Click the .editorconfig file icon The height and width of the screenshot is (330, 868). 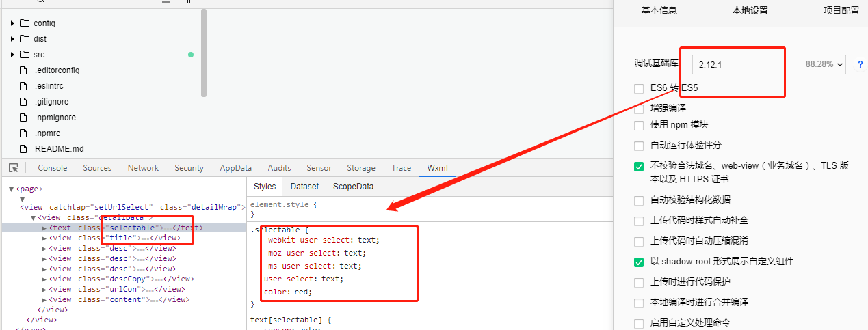(24, 70)
